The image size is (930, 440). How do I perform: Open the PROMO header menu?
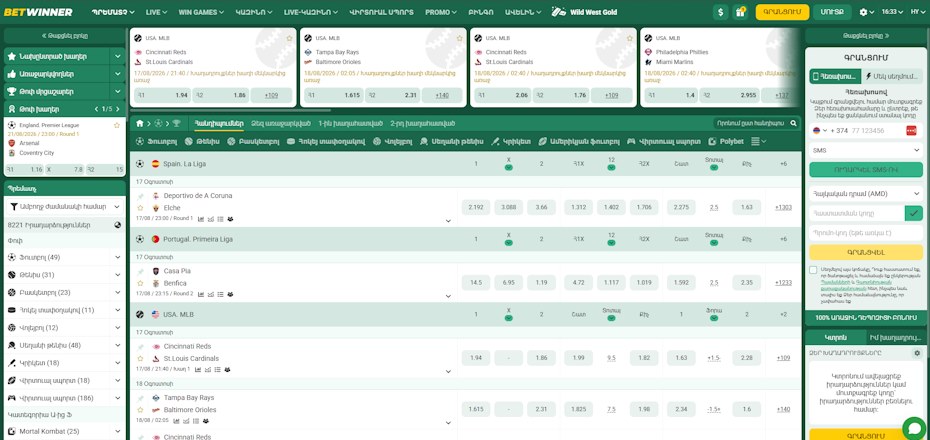tap(441, 12)
